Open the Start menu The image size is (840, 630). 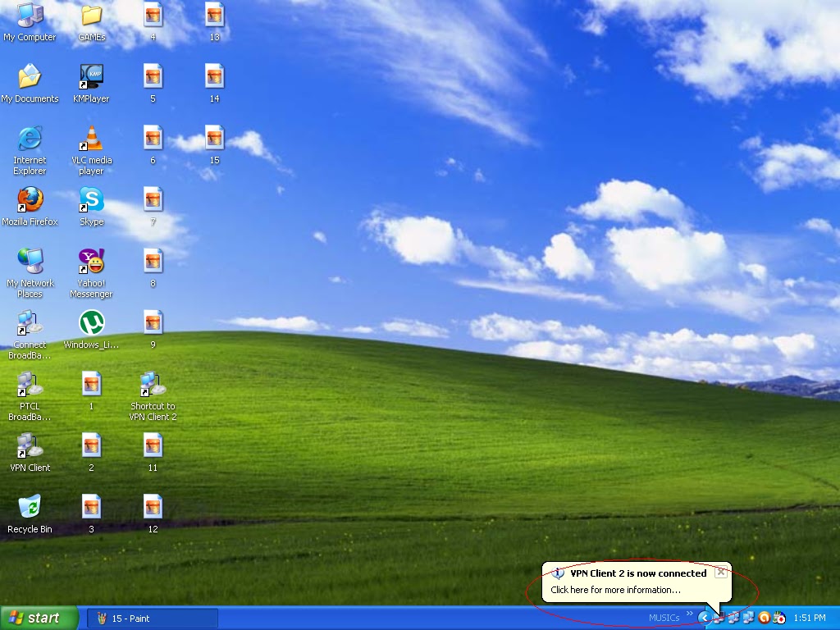pos(39,618)
